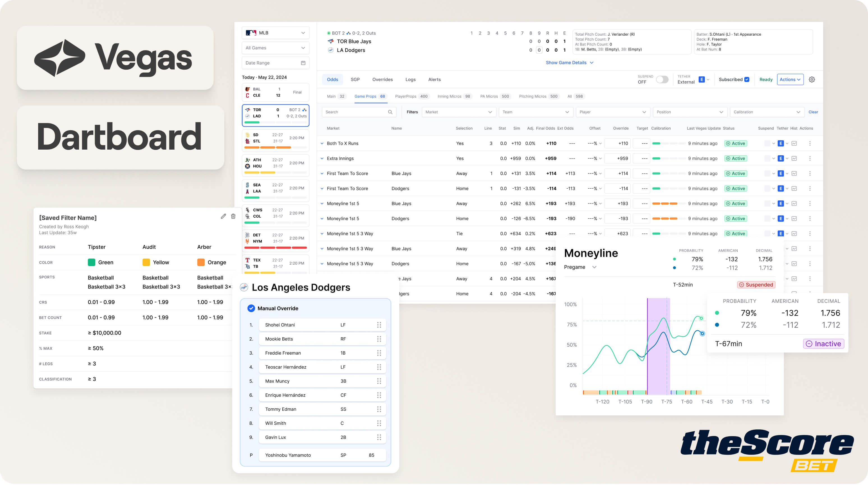
Task: Open the MLB league dropdown
Action: [x=275, y=33]
